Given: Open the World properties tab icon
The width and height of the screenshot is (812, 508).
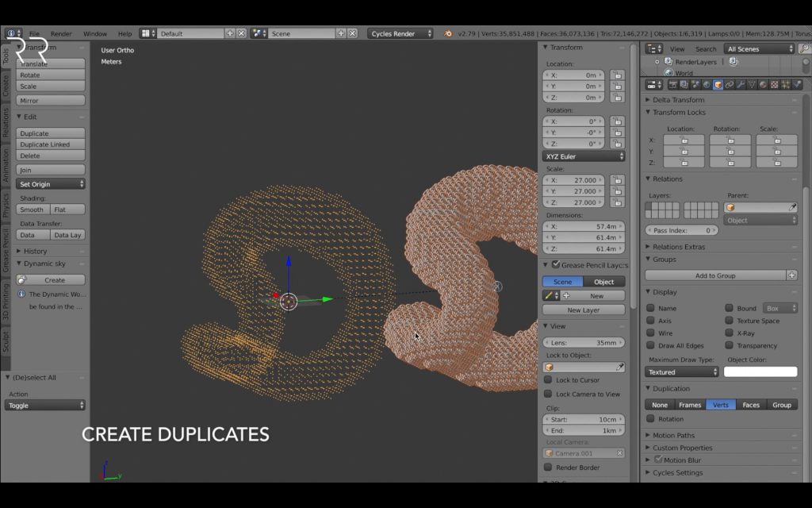Looking at the screenshot, I should (x=707, y=84).
